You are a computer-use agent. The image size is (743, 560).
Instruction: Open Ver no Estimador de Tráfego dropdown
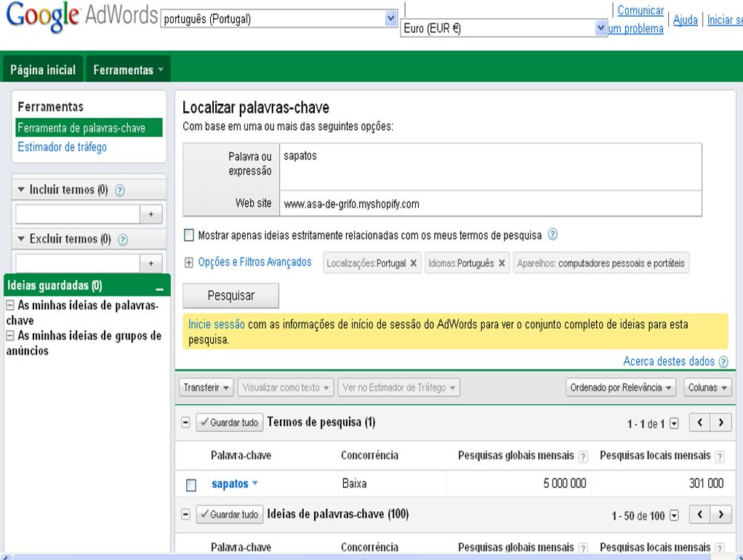(x=398, y=388)
